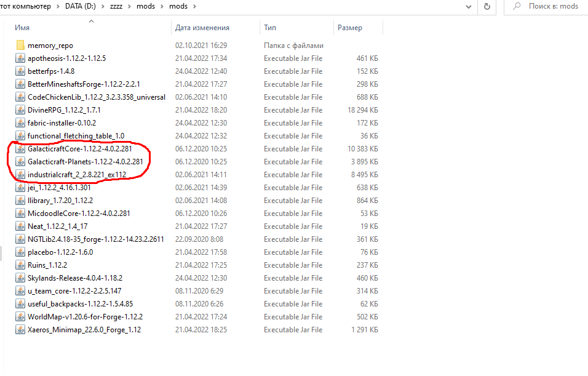Select file name apotheosis-1.12.2-1.12.5
Image resolution: width=588 pixels, height=376 pixels.
[x=67, y=58]
